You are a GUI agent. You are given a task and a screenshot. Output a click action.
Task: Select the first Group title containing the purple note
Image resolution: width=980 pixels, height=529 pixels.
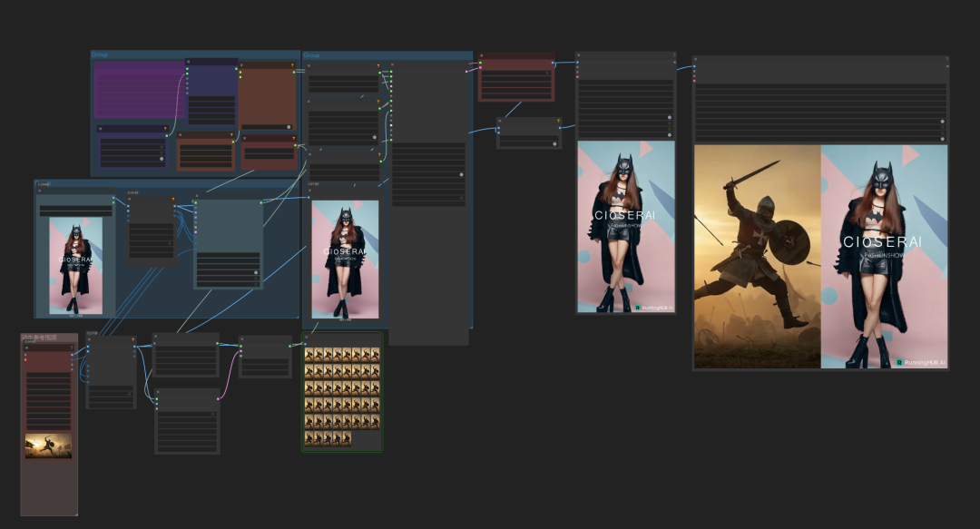click(x=100, y=54)
